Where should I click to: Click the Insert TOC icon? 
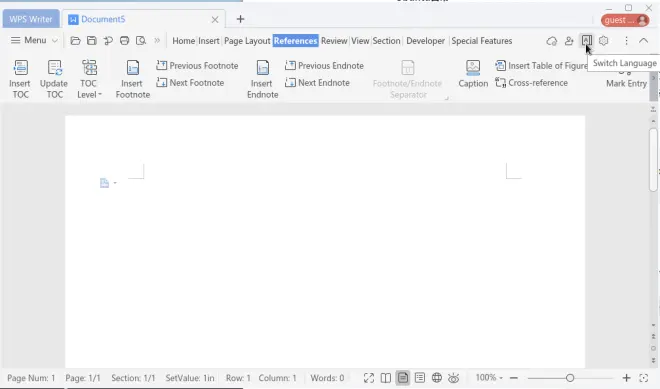tap(20, 68)
